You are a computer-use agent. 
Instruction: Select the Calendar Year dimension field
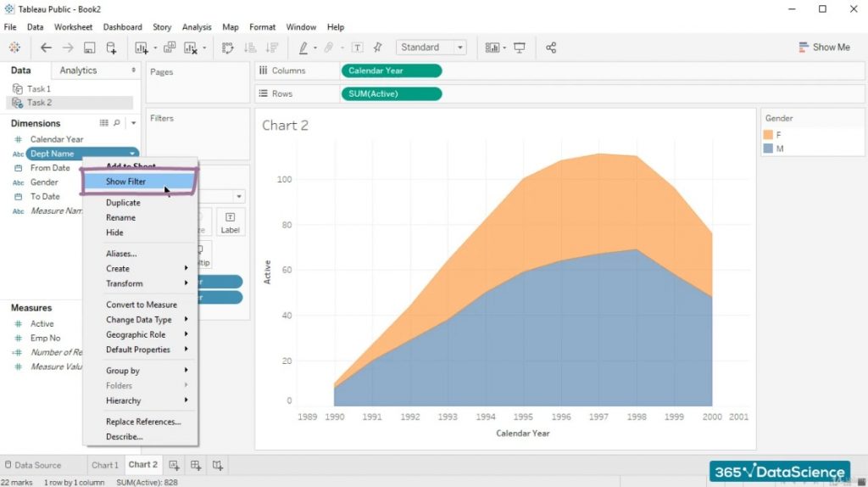(x=57, y=139)
